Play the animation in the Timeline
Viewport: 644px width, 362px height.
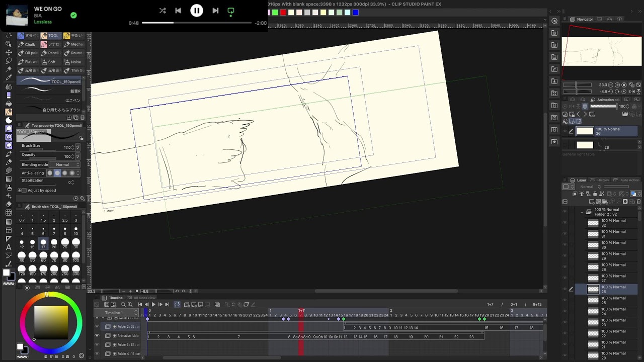(x=153, y=304)
